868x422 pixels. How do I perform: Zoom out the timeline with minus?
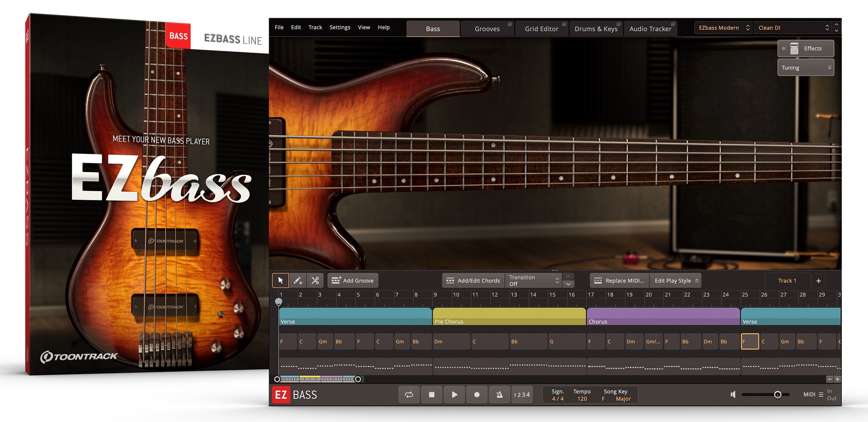coord(830,379)
